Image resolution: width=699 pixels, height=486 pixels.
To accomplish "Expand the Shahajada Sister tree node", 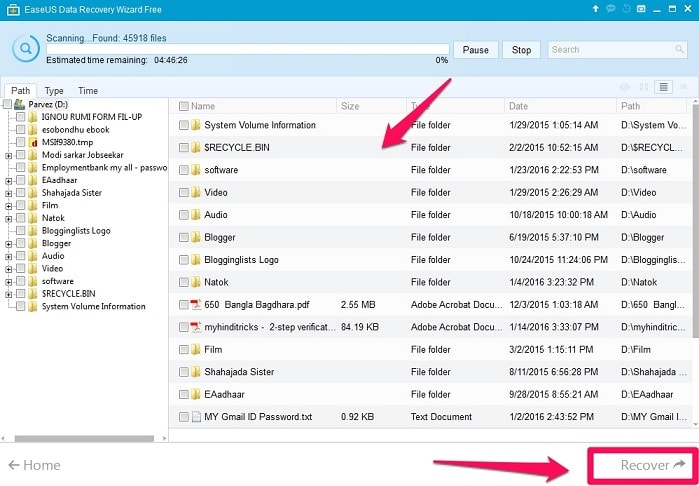I will click(x=8, y=194).
